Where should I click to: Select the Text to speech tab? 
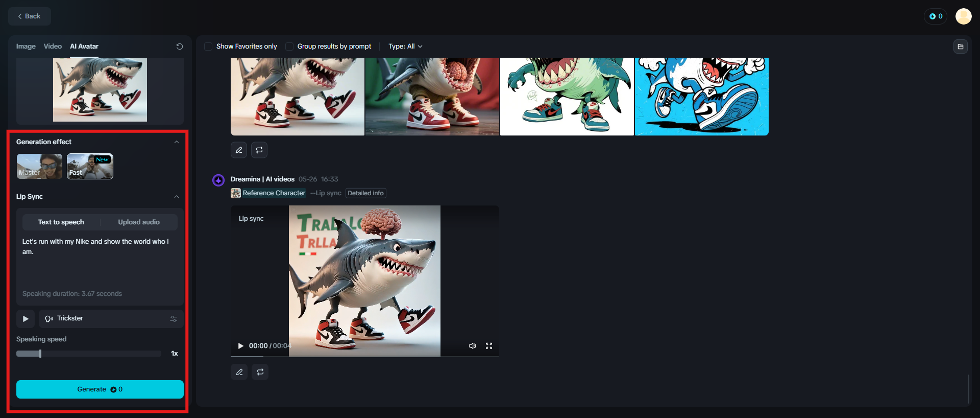coord(61,222)
